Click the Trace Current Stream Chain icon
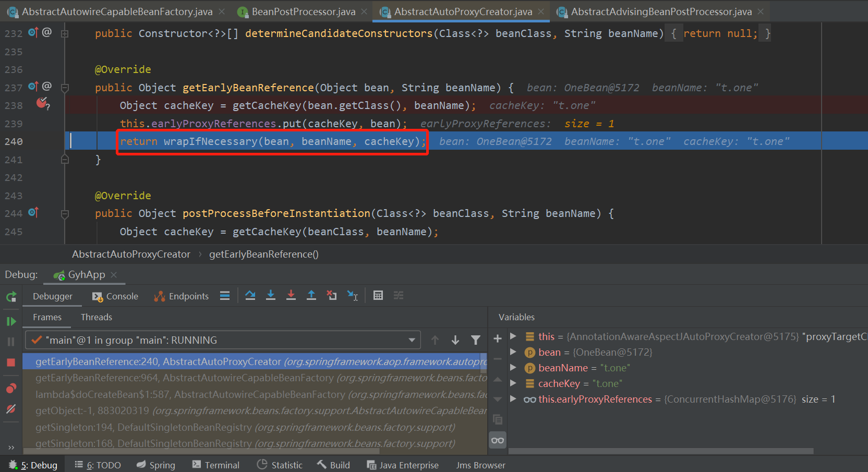This screenshot has width=868, height=472. click(x=399, y=295)
